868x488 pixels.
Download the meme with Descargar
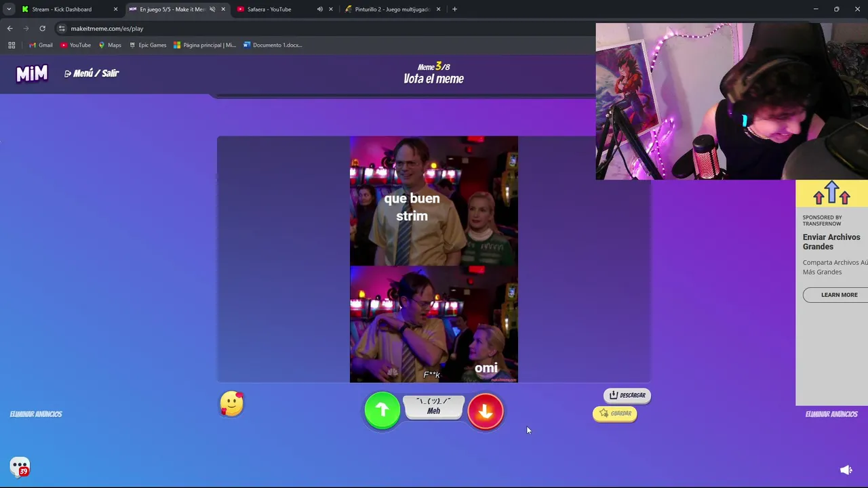tap(627, 395)
